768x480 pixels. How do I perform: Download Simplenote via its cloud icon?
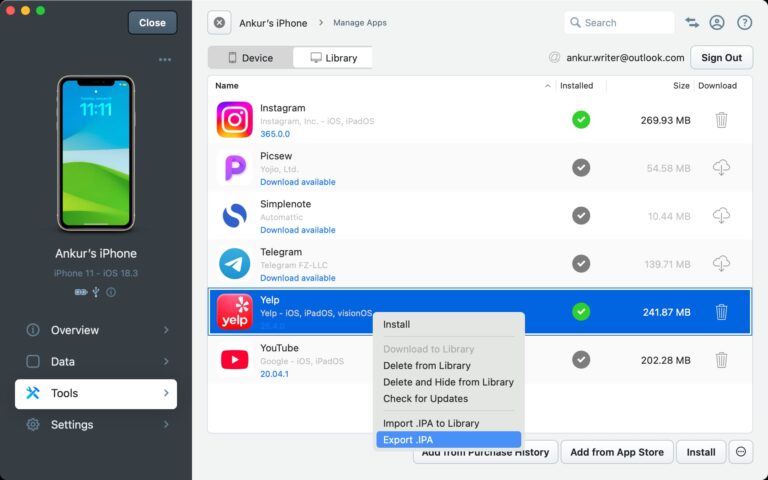(721, 216)
